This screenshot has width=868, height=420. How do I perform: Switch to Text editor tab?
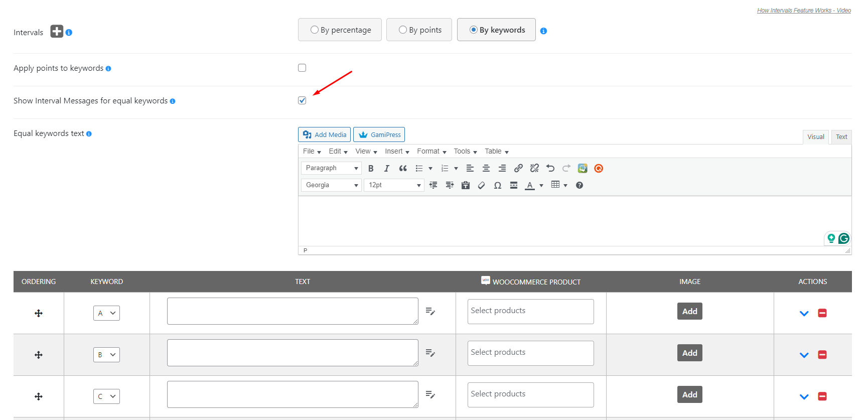pyautogui.click(x=841, y=137)
